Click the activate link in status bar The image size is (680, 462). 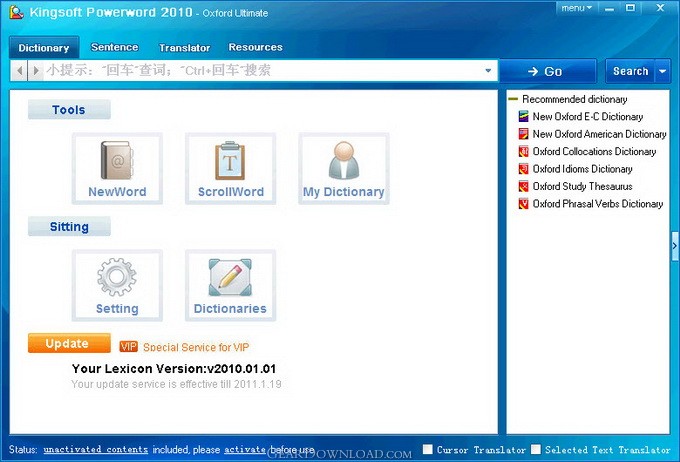[x=245, y=449]
